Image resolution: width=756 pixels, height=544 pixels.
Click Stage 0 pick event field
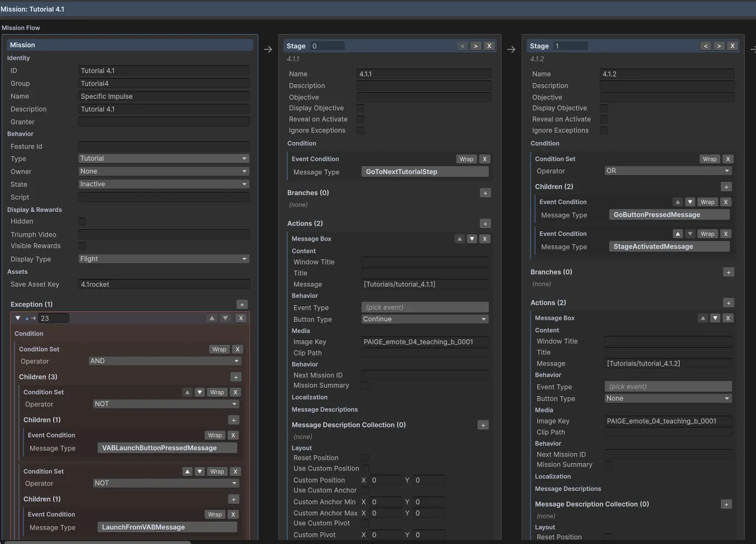coord(425,307)
